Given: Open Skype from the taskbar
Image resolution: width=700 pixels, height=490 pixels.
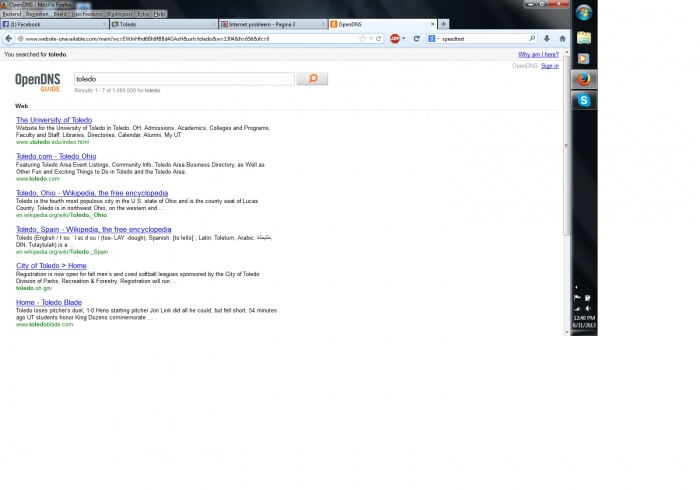Looking at the screenshot, I should coord(583,100).
